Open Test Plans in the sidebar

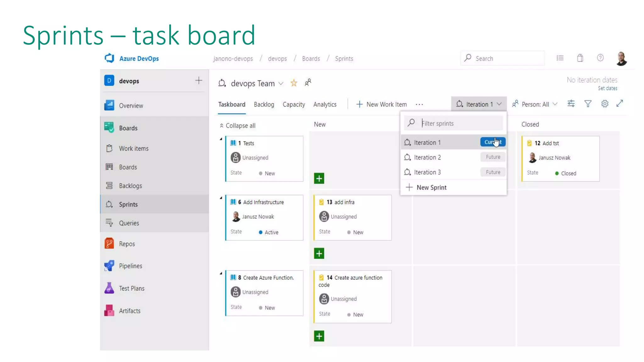(x=131, y=288)
